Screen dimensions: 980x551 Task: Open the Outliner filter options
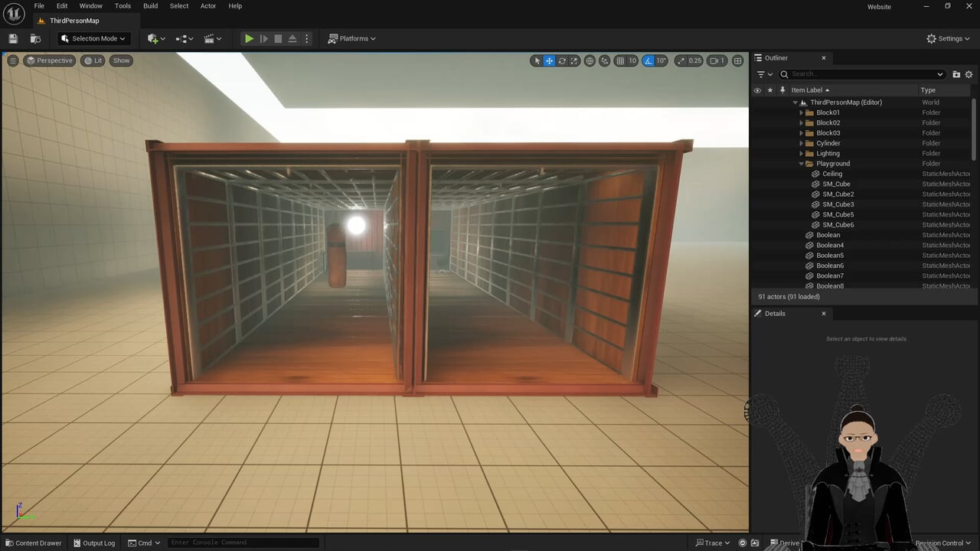(765, 74)
